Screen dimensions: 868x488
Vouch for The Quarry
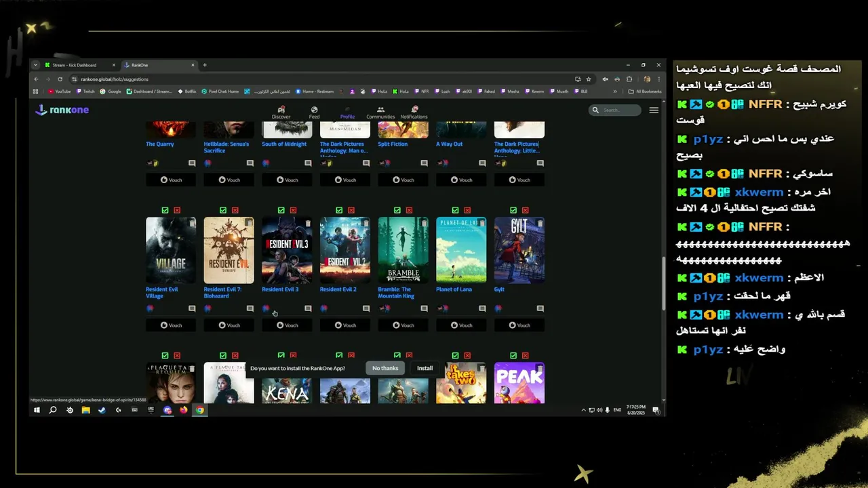point(171,180)
